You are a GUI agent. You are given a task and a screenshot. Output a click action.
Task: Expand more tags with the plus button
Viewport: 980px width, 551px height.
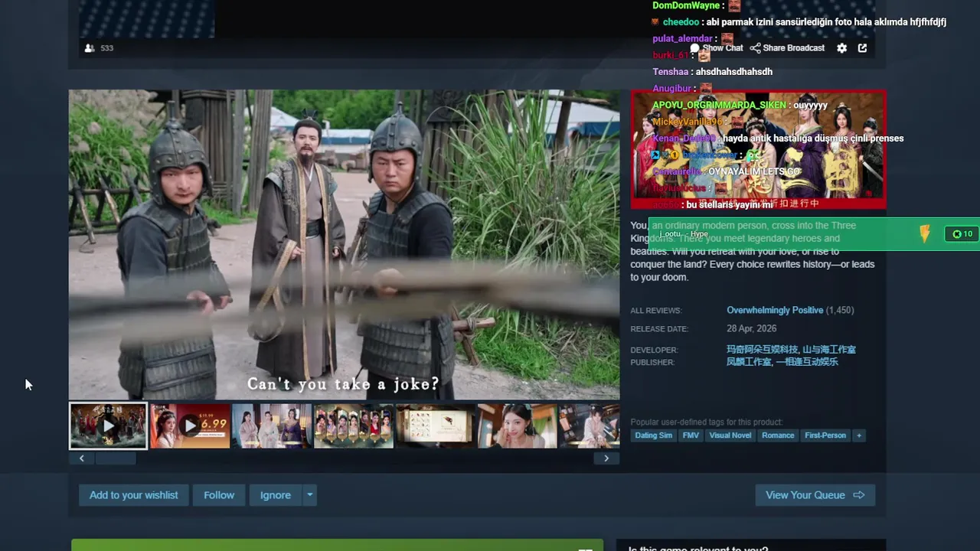[859, 435]
